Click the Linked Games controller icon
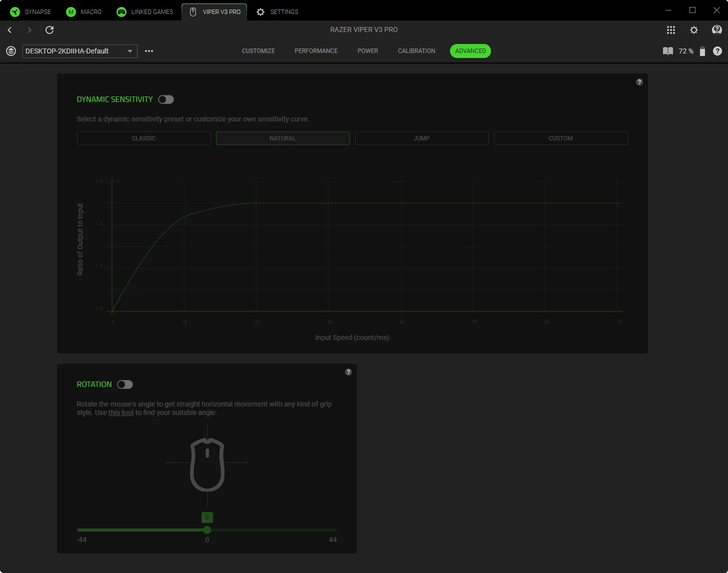Image resolution: width=728 pixels, height=573 pixels. (121, 11)
